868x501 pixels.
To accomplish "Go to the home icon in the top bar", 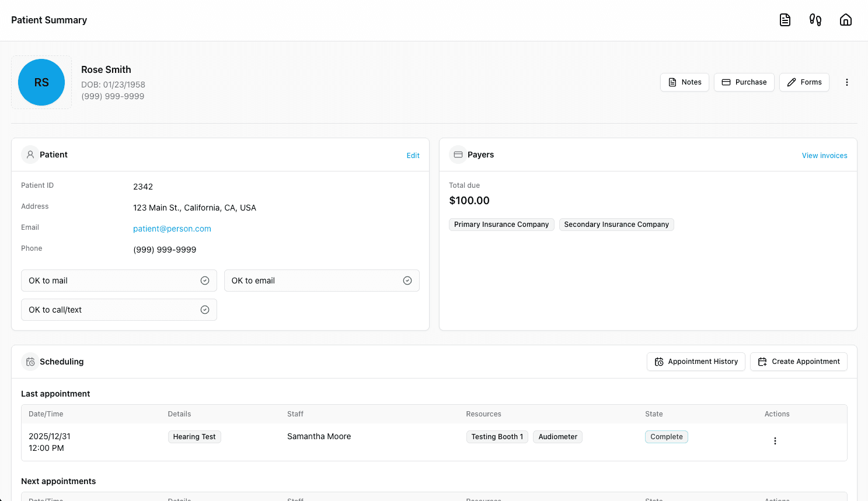I will tap(845, 20).
